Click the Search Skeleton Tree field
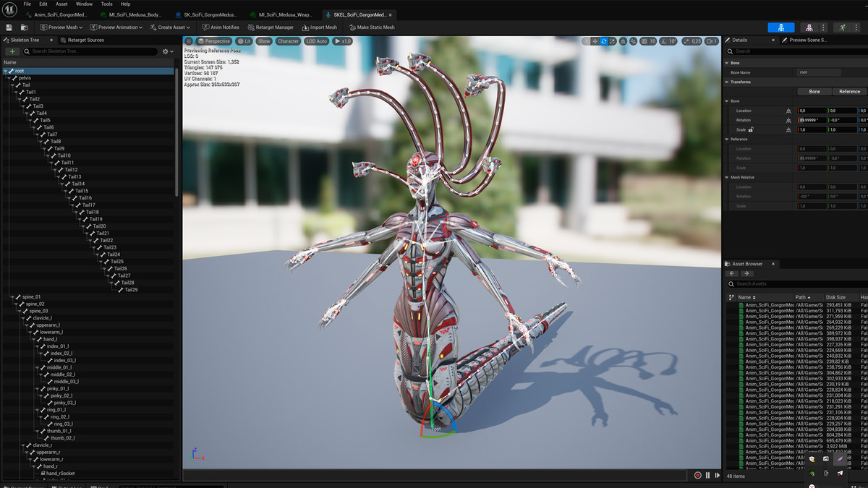This screenshot has height=488, width=868. (90, 51)
